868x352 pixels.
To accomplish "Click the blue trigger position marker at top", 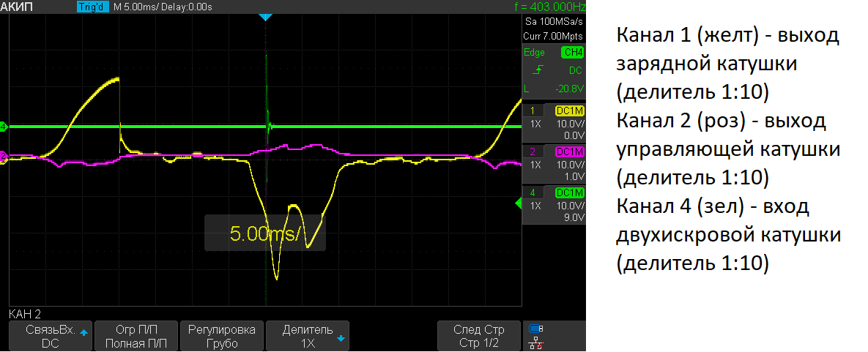I will [x=266, y=17].
